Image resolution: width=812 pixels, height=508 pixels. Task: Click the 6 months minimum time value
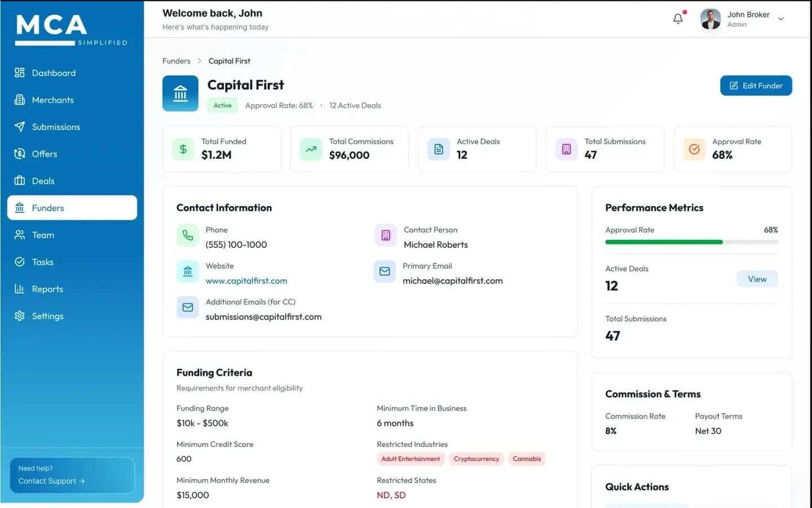tap(395, 423)
